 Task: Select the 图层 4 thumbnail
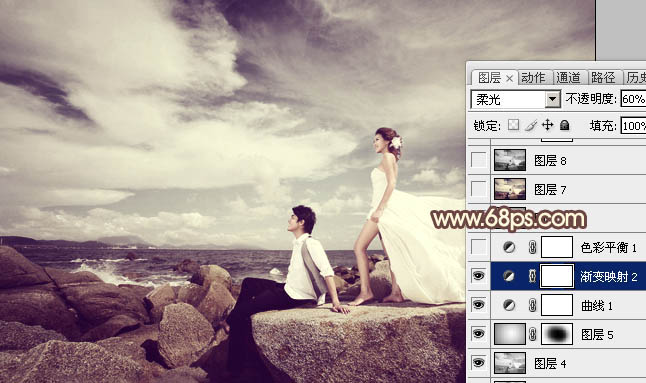click(510, 363)
